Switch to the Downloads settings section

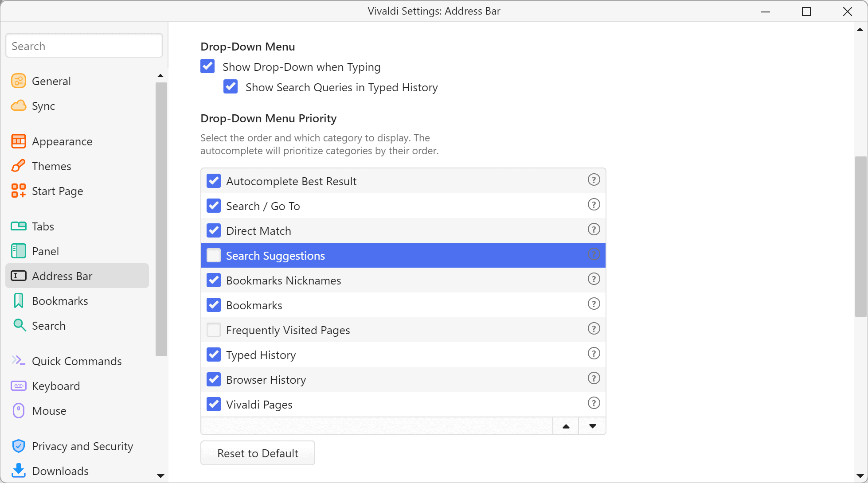point(60,471)
